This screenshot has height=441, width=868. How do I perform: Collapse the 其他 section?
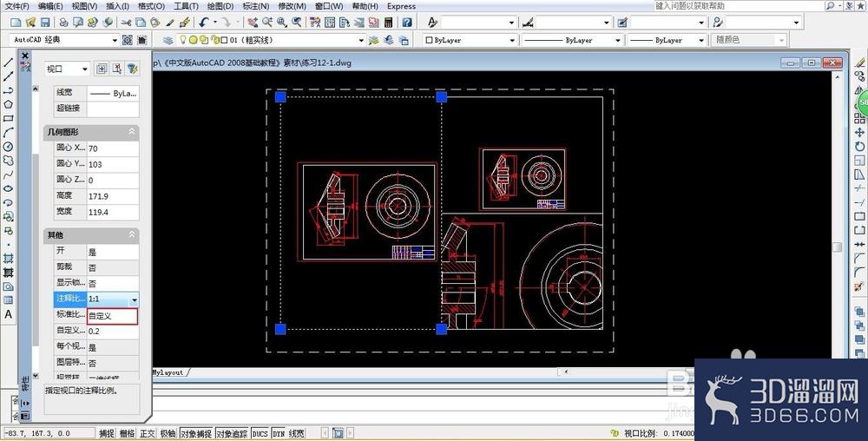point(132,234)
